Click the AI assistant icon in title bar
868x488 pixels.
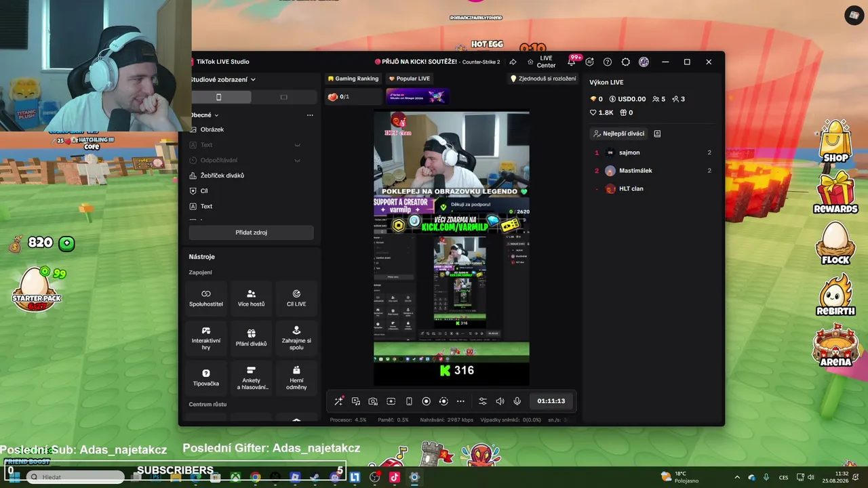click(589, 62)
